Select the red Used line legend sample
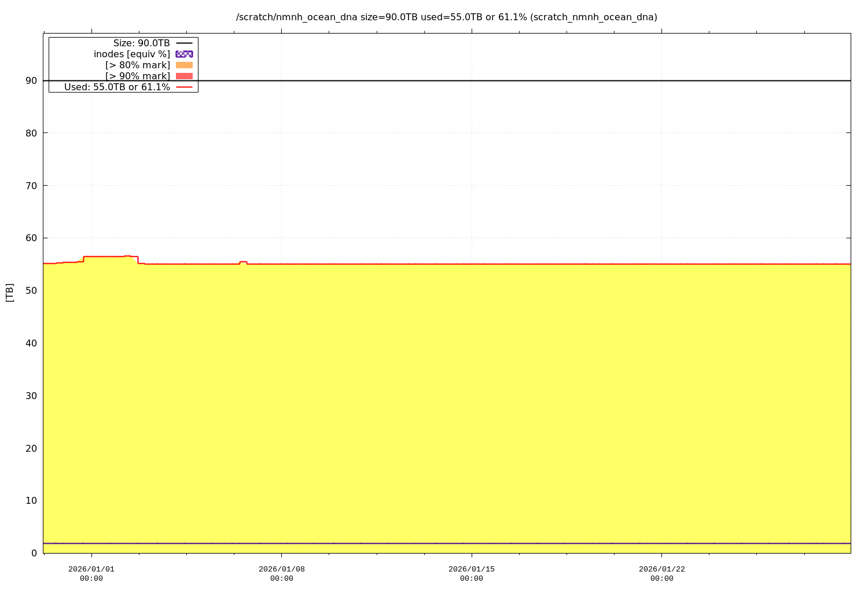Screen dimensions: 868x590 click(x=184, y=87)
